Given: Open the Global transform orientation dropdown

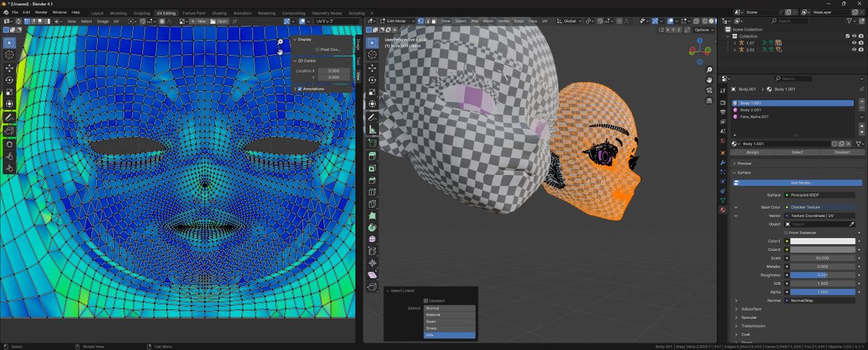Looking at the screenshot, I should point(570,21).
